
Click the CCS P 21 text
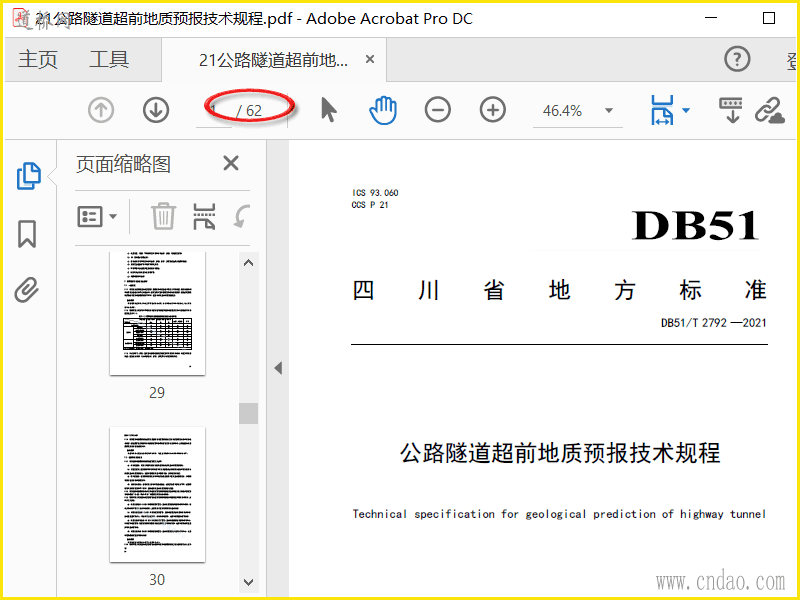pos(370,205)
